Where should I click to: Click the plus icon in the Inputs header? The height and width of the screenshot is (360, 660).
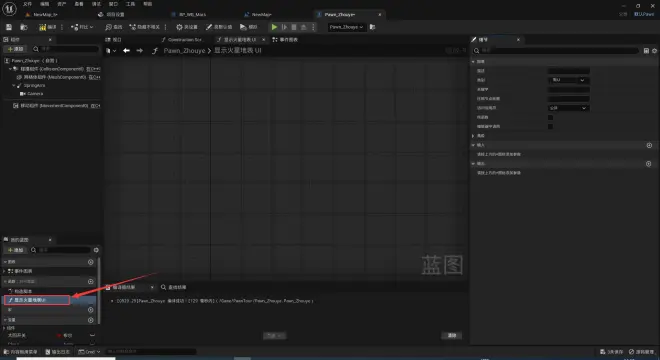pyautogui.click(x=649, y=145)
